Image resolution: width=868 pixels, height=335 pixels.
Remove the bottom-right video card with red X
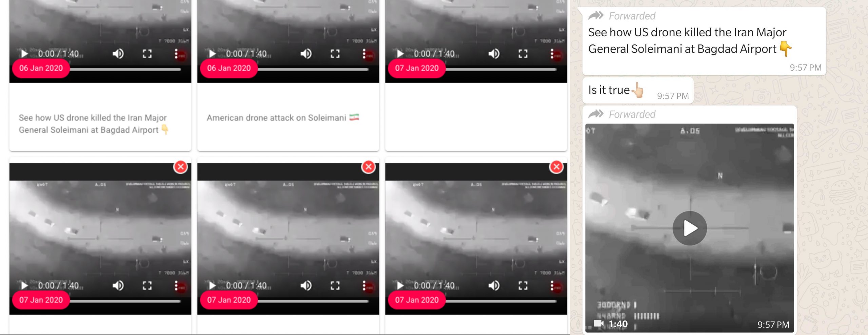(556, 167)
